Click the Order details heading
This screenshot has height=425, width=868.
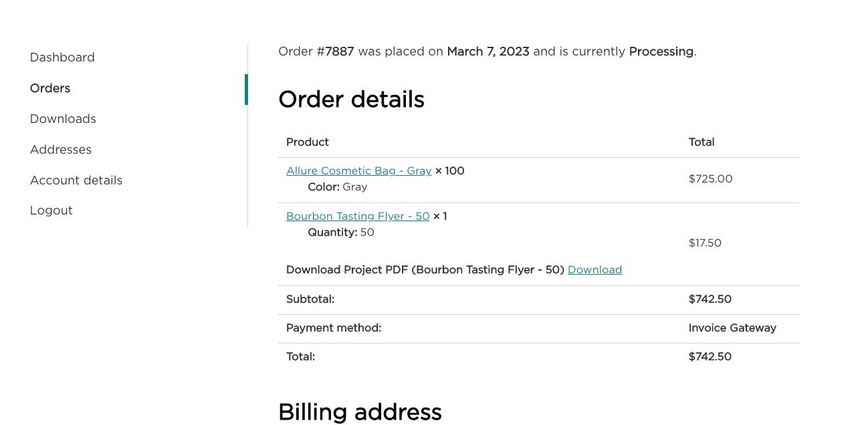tap(351, 100)
